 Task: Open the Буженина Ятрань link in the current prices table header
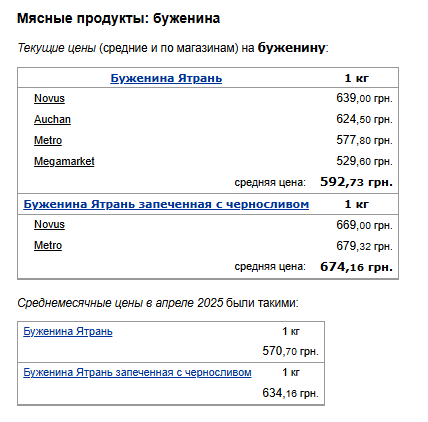(x=166, y=78)
